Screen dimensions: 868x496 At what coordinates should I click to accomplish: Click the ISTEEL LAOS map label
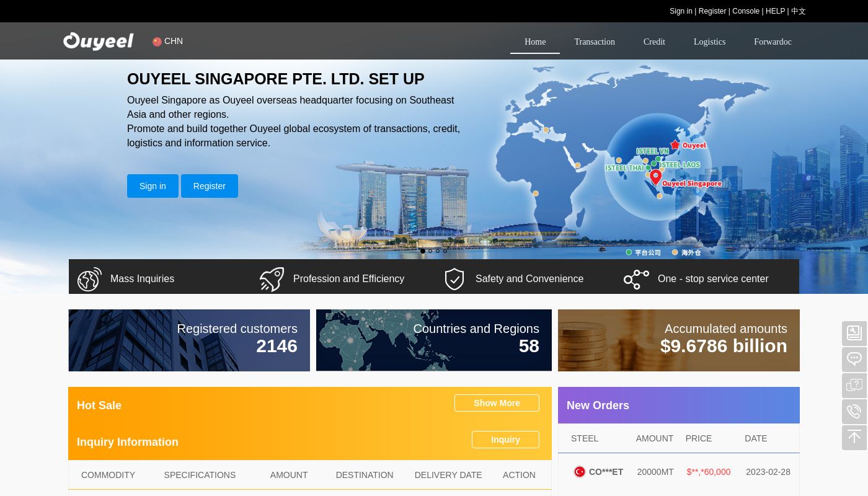click(x=680, y=164)
